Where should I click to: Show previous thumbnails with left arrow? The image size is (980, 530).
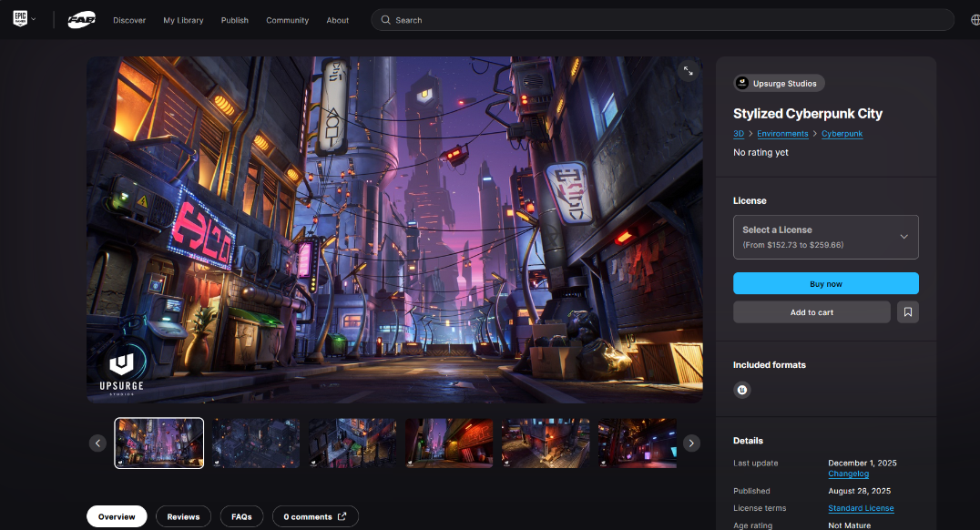97,443
